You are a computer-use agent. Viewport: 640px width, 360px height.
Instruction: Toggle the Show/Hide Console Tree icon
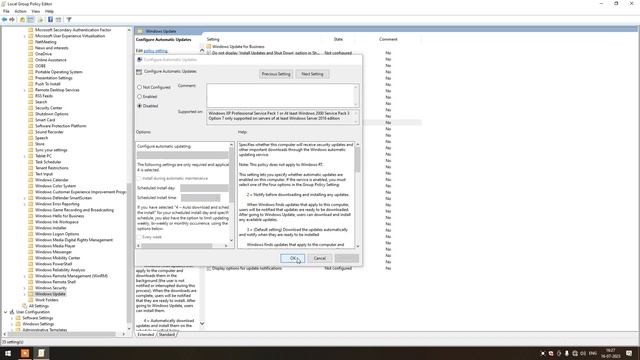[x=31, y=20]
